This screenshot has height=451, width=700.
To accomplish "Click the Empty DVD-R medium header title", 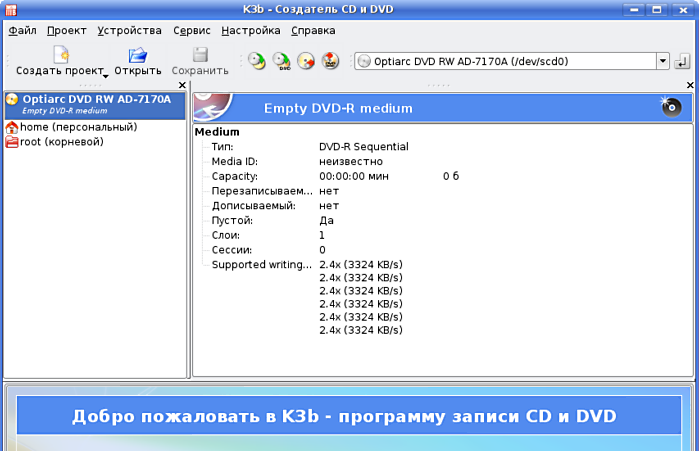I will [x=338, y=109].
